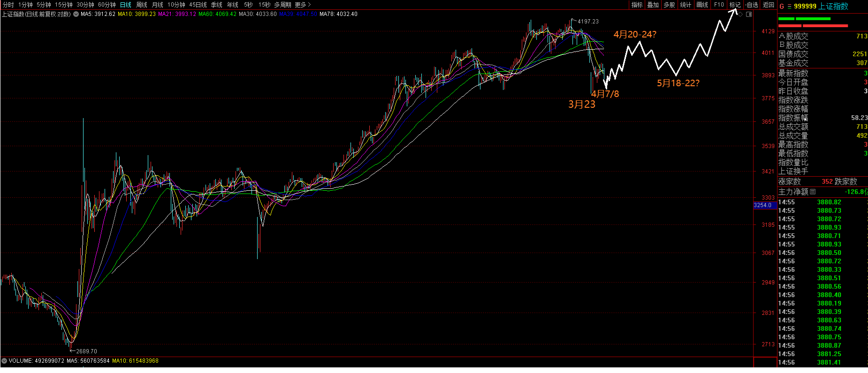Click the 标记 mark button
The height and width of the screenshot is (373, 868).
[735, 5]
